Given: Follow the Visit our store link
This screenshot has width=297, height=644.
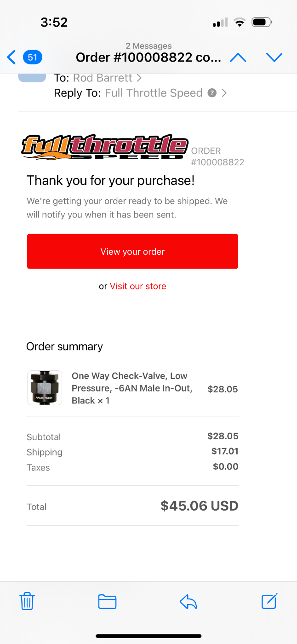Looking at the screenshot, I should coord(138,286).
